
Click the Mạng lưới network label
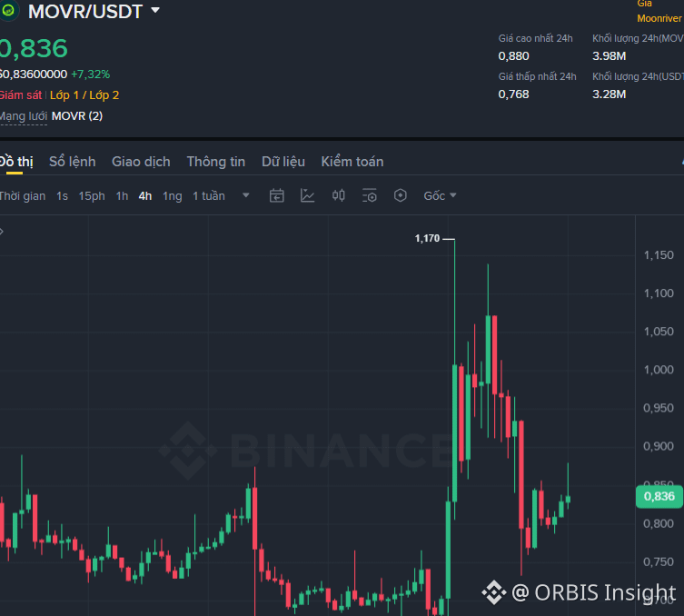[23, 116]
